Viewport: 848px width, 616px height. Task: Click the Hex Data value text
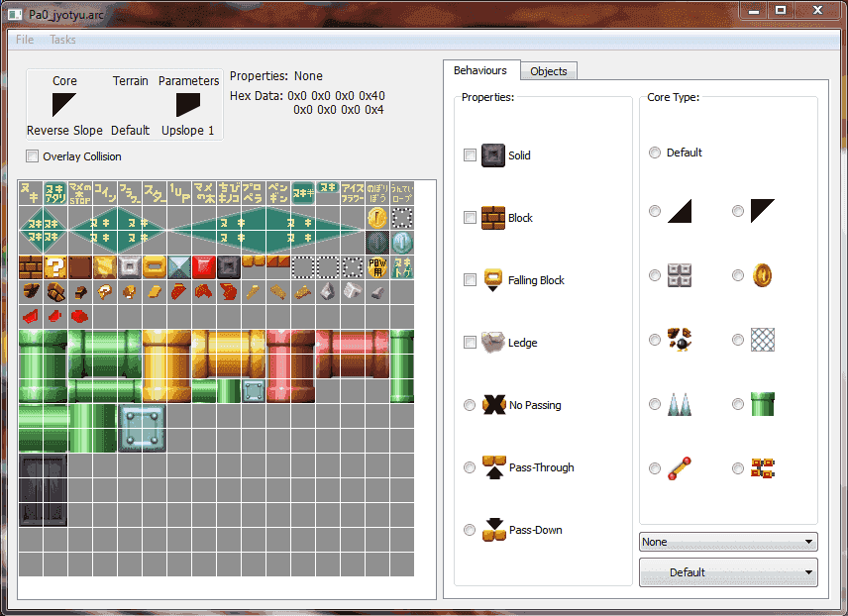pyautogui.click(x=336, y=103)
